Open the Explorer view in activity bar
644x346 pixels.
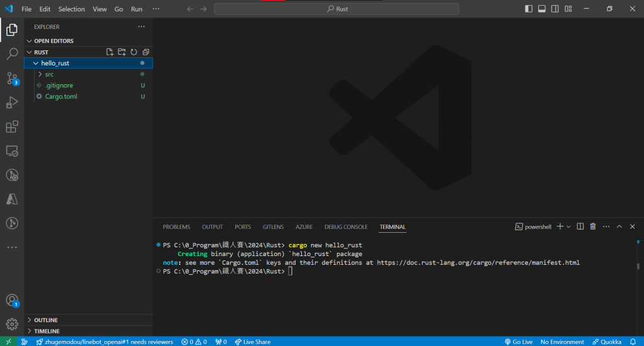[x=12, y=30]
